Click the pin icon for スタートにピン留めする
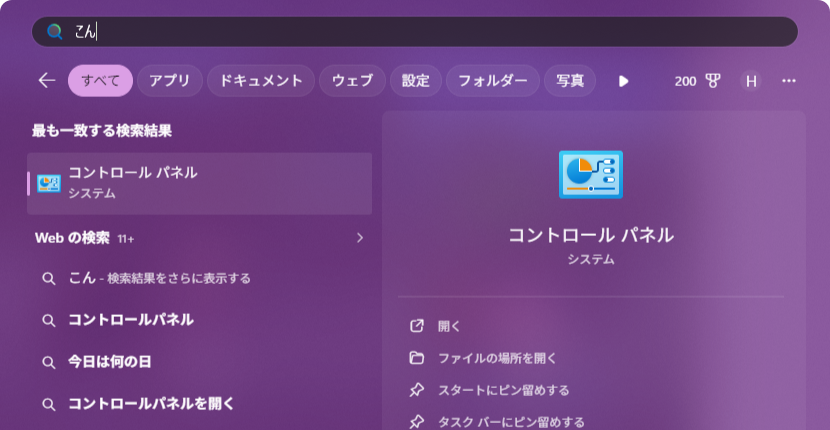This screenshot has width=830, height=430. coord(417,390)
